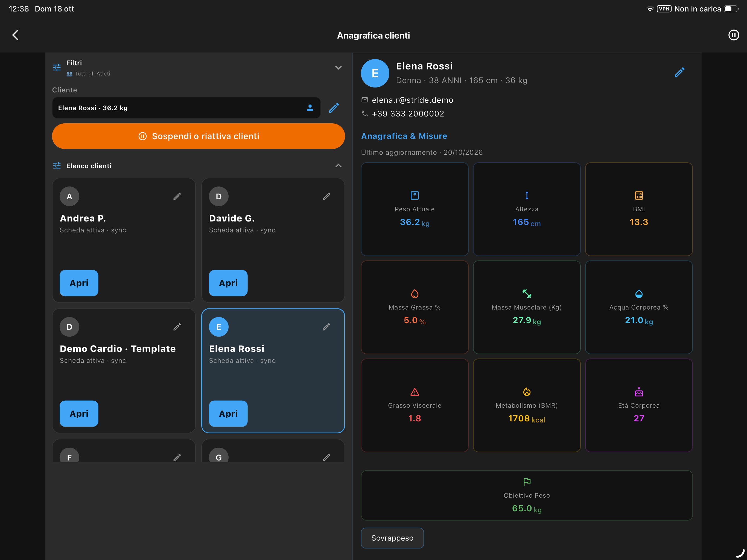Screen dimensions: 747x560
Task: Tap the BMI calculator icon
Action: click(x=639, y=195)
